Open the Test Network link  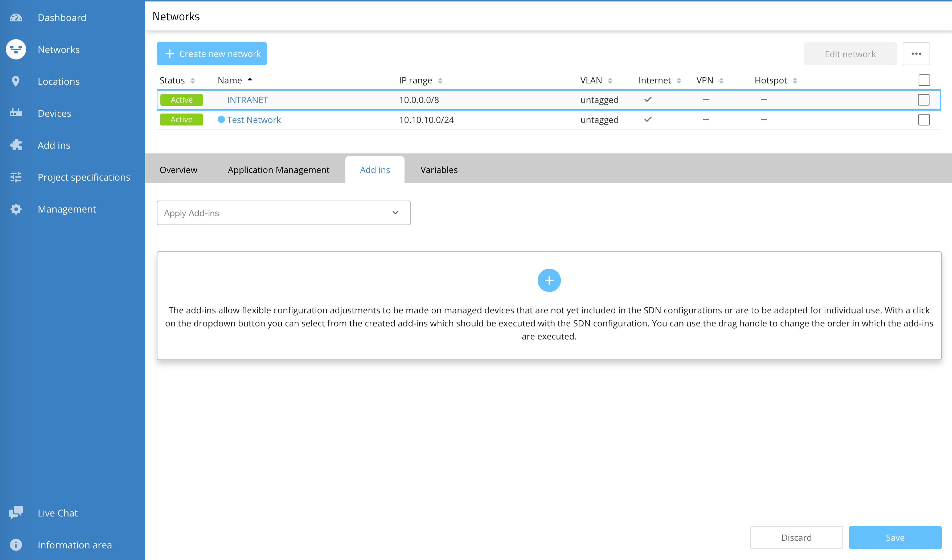click(x=254, y=120)
